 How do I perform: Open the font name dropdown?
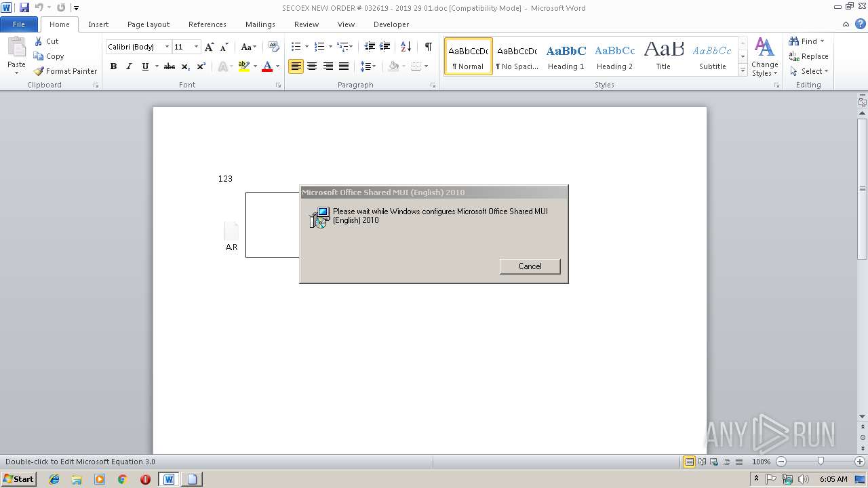167,47
